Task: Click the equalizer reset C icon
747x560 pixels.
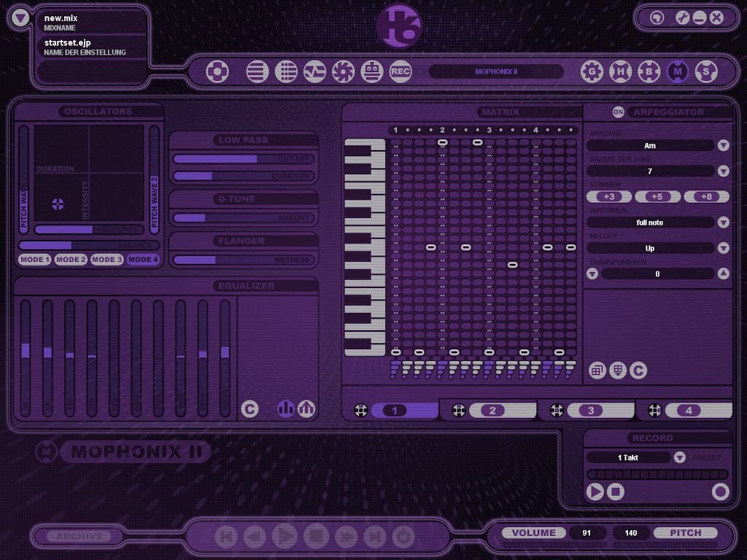Action: 249,409
